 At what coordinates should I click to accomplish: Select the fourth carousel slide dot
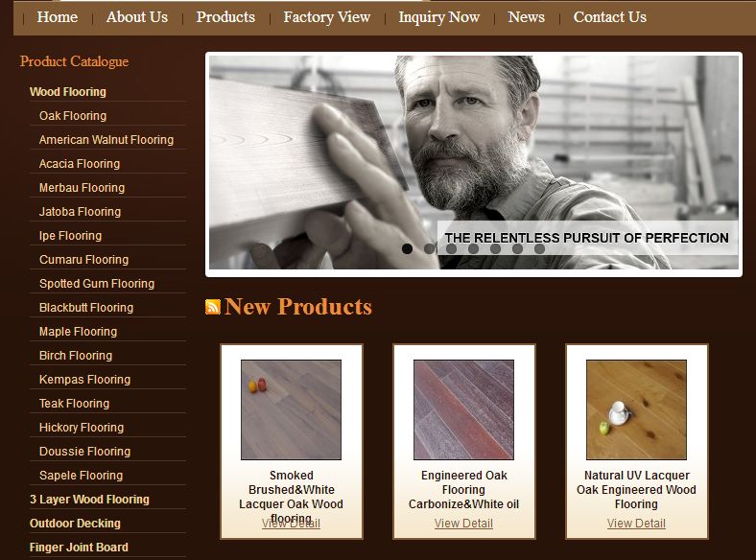coord(474,248)
